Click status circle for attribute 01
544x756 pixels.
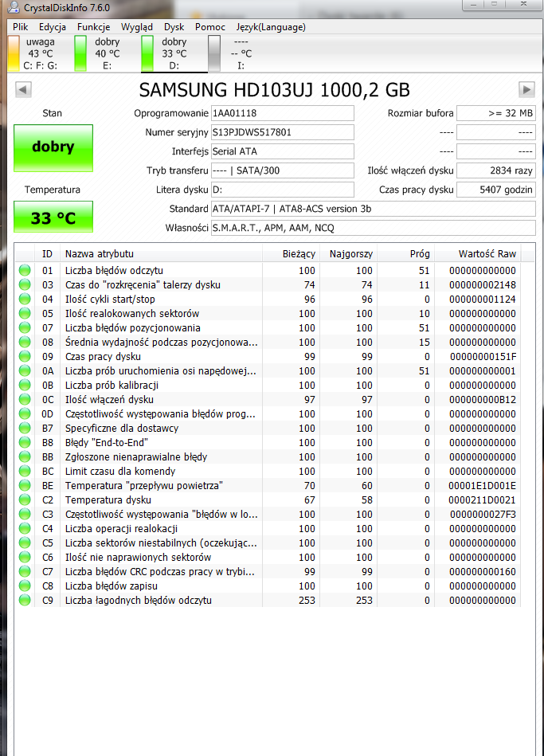pos(25,271)
